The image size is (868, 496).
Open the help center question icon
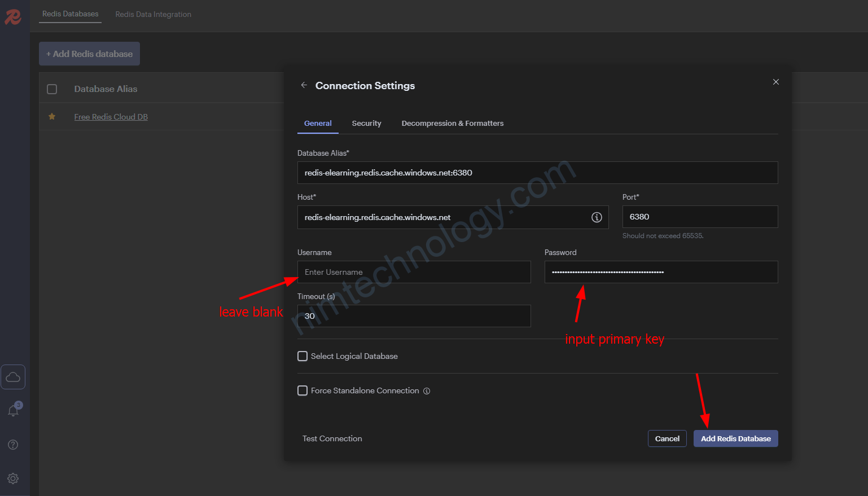click(13, 445)
